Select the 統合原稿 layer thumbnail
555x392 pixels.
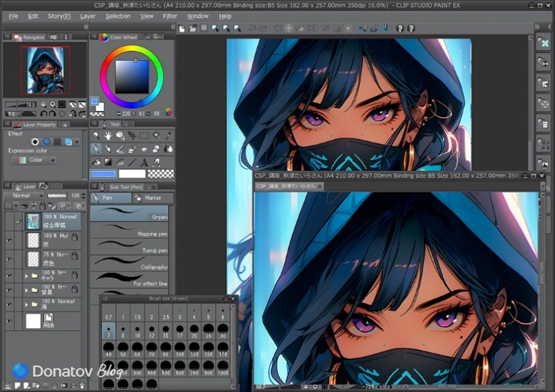tap(33, 221)
